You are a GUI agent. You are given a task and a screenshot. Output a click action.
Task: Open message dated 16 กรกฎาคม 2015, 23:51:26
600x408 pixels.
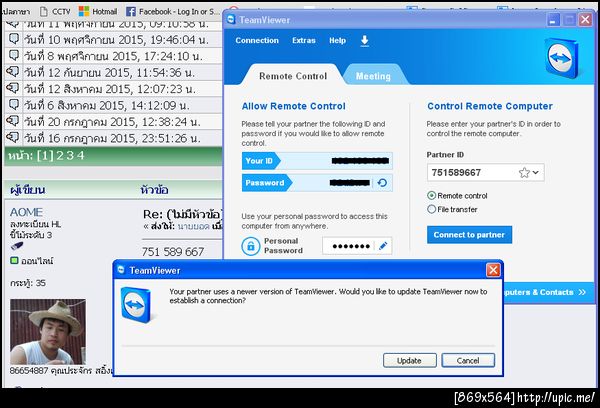pos(112,139)
